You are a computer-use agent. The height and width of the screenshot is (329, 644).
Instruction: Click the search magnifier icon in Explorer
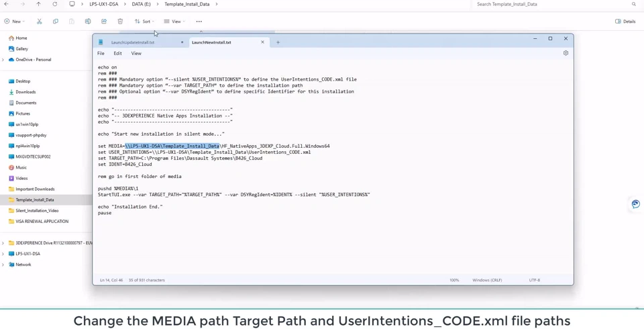click(634, 4)
